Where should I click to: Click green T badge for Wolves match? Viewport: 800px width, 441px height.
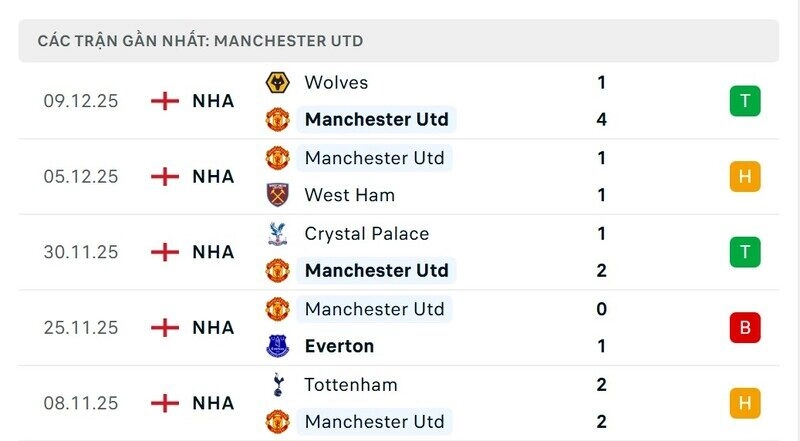tap(745, 101)
